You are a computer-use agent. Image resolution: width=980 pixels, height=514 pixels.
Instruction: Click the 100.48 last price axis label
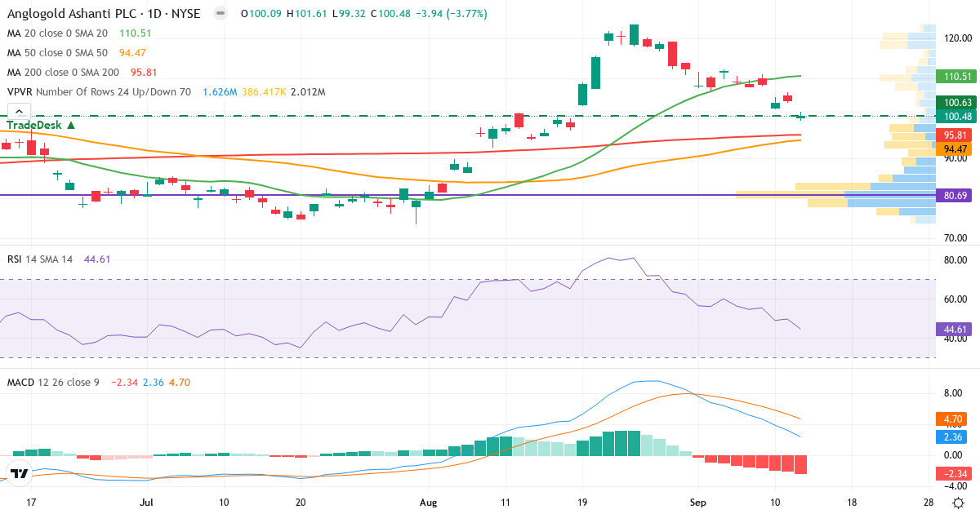pyautogui.click(x=956, y=117)
